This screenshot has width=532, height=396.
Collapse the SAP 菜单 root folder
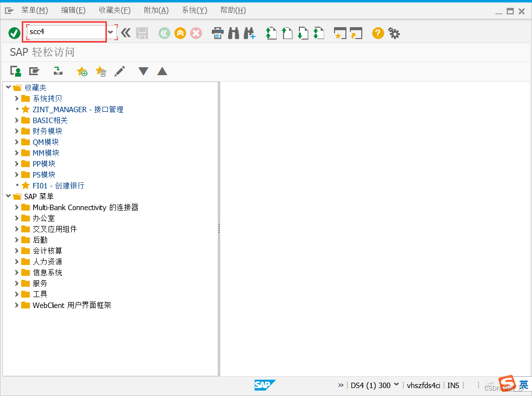(8, 196)
